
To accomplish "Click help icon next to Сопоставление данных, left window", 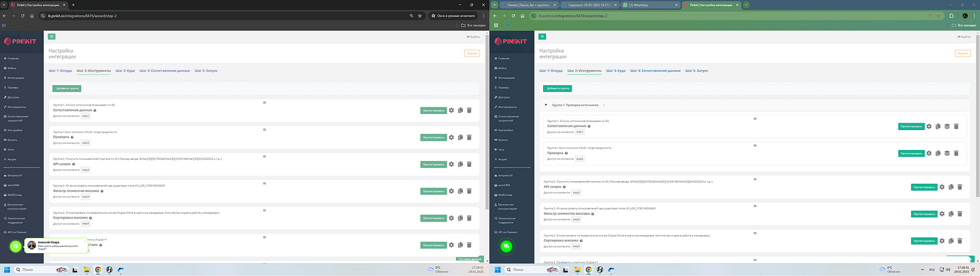I will (95, 110).
